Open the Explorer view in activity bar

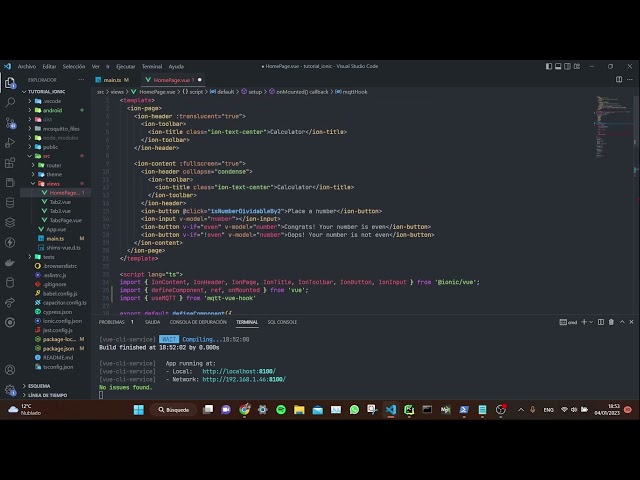point(10,83)
